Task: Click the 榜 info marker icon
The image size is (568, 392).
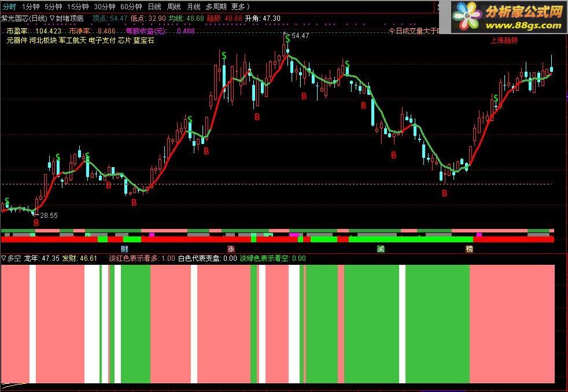Action: point(469,249)
